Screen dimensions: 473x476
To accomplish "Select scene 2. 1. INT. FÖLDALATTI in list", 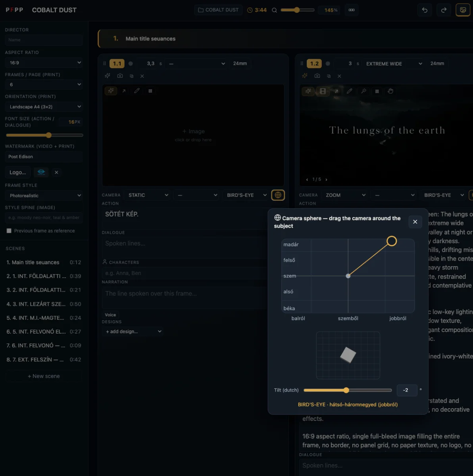I will pos(44,276).
